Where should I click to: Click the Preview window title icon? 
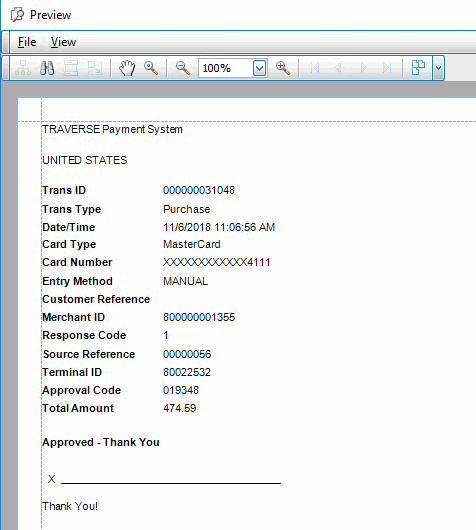tap(17, 15)
